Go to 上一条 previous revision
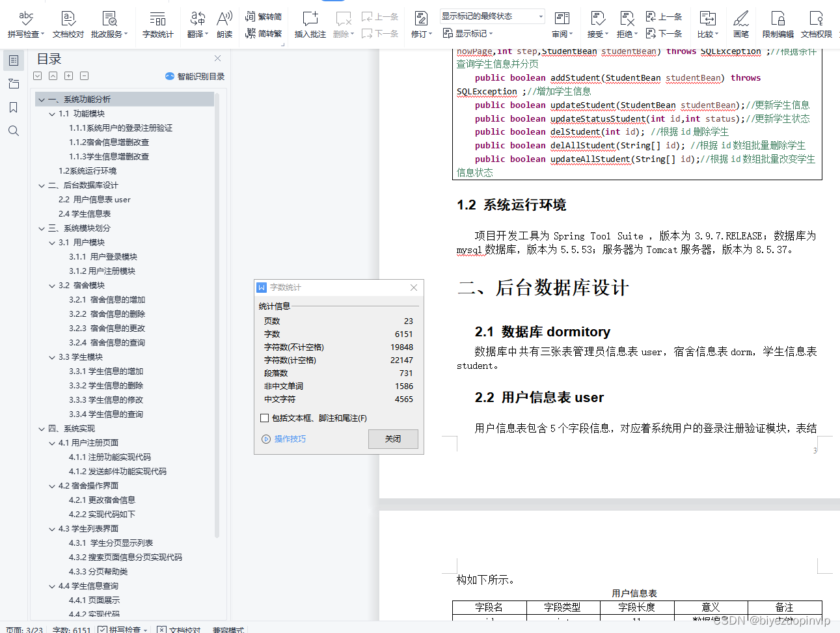 pos(664,16)
